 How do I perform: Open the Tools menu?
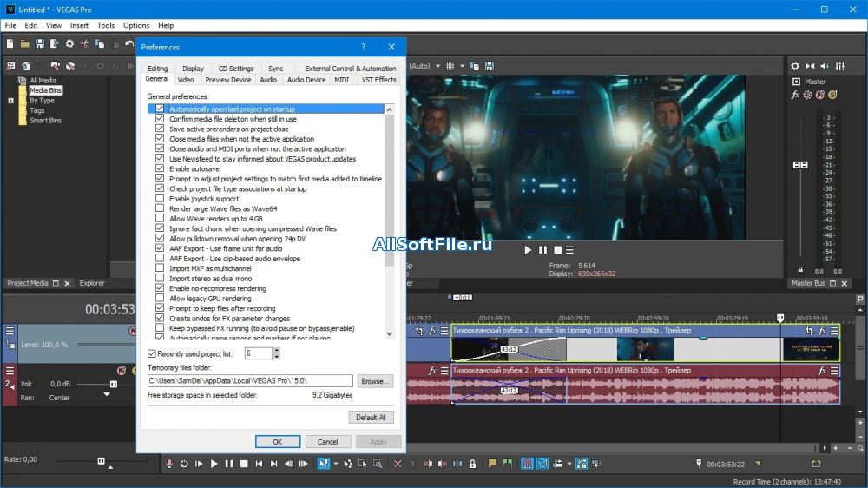[105, 25]
